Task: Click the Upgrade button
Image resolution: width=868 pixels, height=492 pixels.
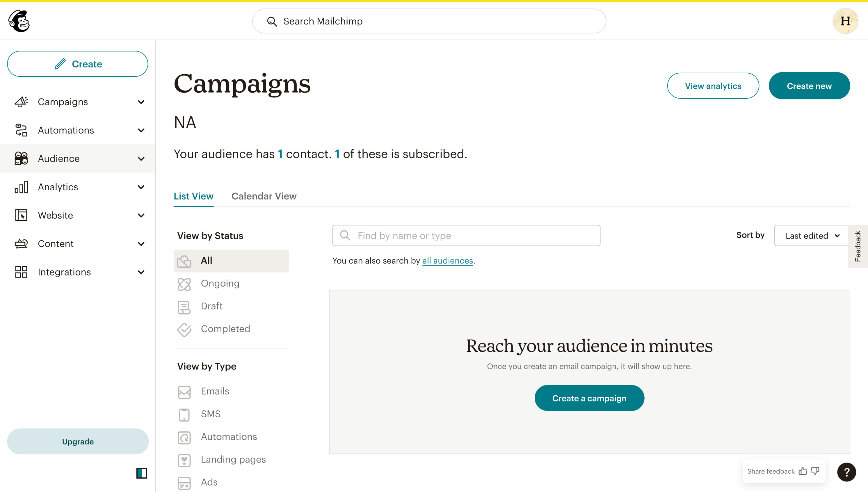Action: pos(78,441)
